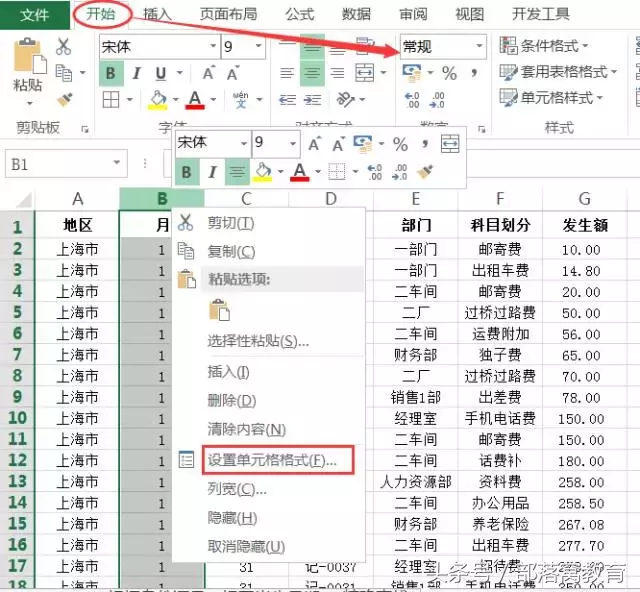
Task: Choose 列宽(C) from context menu
Action: [x=269, y=489]
